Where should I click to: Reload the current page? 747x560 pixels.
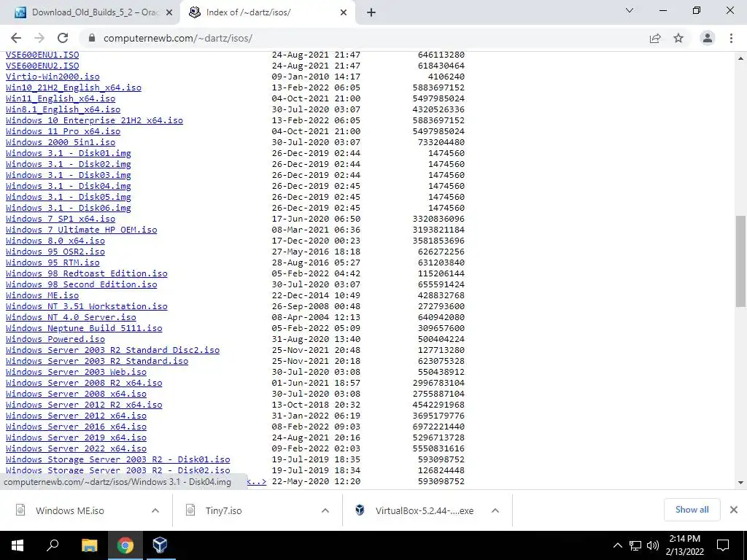click(x=63, y=38)
